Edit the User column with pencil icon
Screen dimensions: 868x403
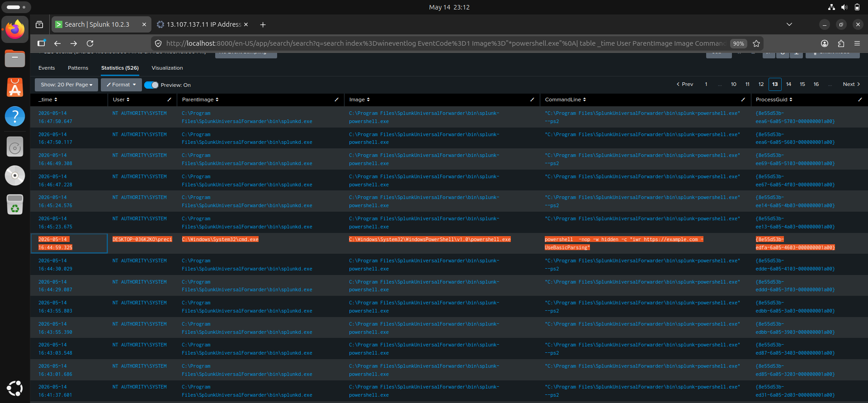tap(170, 100)
